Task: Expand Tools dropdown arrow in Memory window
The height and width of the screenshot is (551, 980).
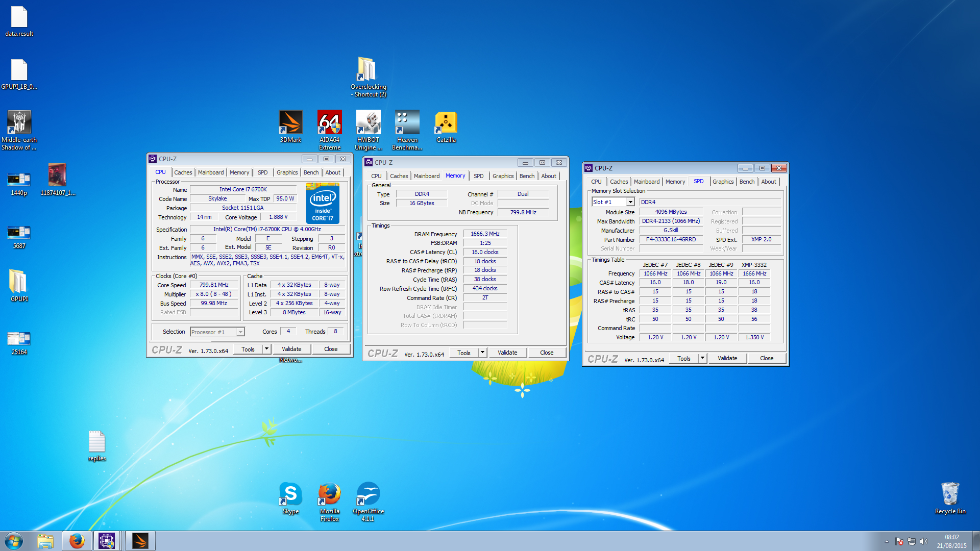Action: pyautogui.click(x=482, y=353)
